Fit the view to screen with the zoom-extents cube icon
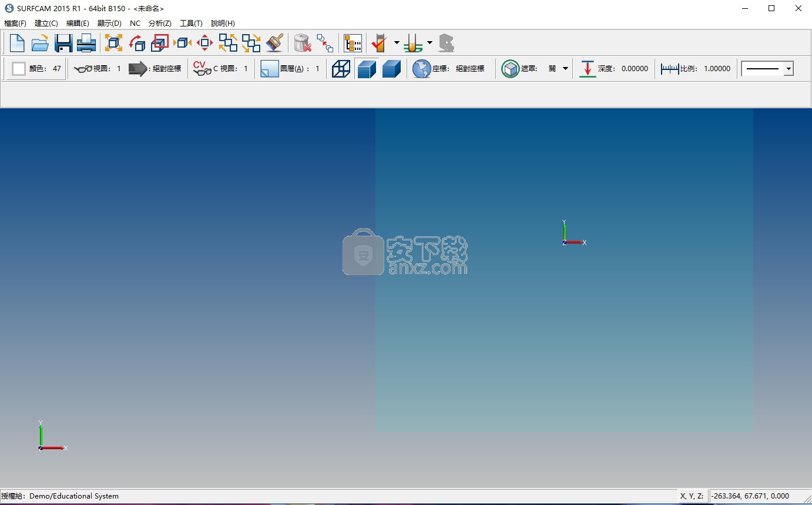The image size is (812, 505). [113, 43]
